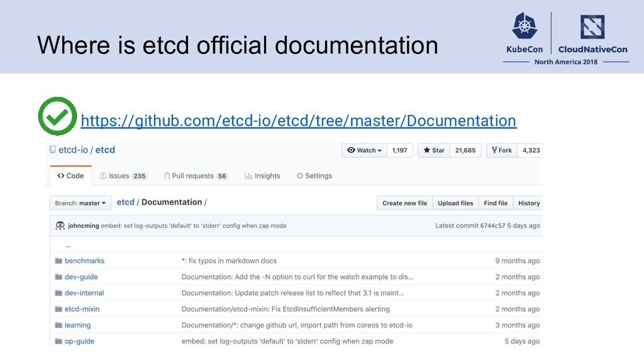Go to etcd root in breadcrumb
Screen dimensions: 644x362
[126, 202]
